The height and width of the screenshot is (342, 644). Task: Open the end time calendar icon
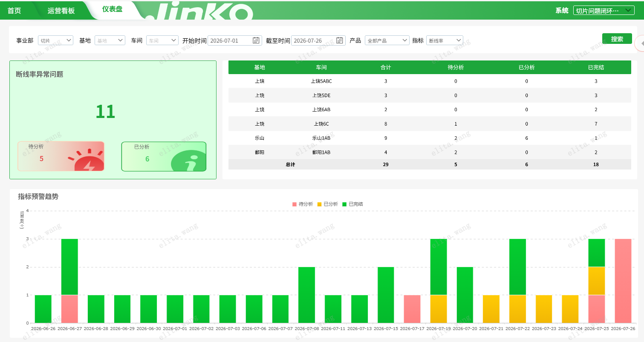click(339, 40)
